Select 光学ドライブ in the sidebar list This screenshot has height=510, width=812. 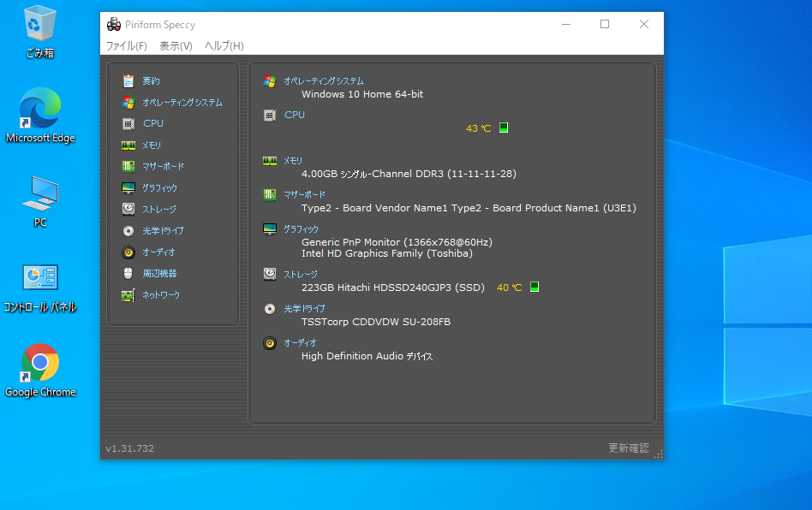(163, 231)
